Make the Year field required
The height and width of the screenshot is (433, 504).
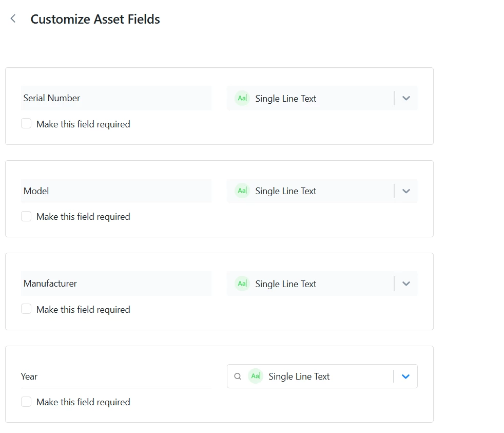(x=26, y=402)
